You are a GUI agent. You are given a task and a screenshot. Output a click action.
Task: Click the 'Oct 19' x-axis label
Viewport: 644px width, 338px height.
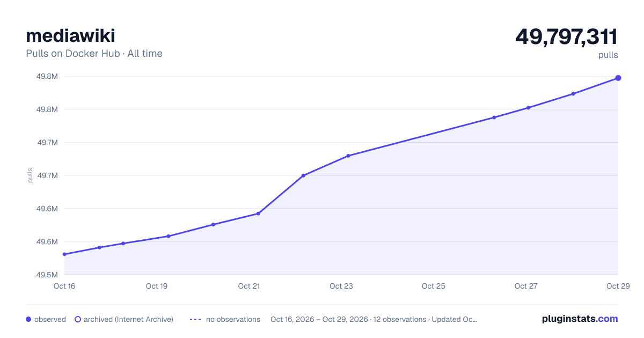coord(157,286)
